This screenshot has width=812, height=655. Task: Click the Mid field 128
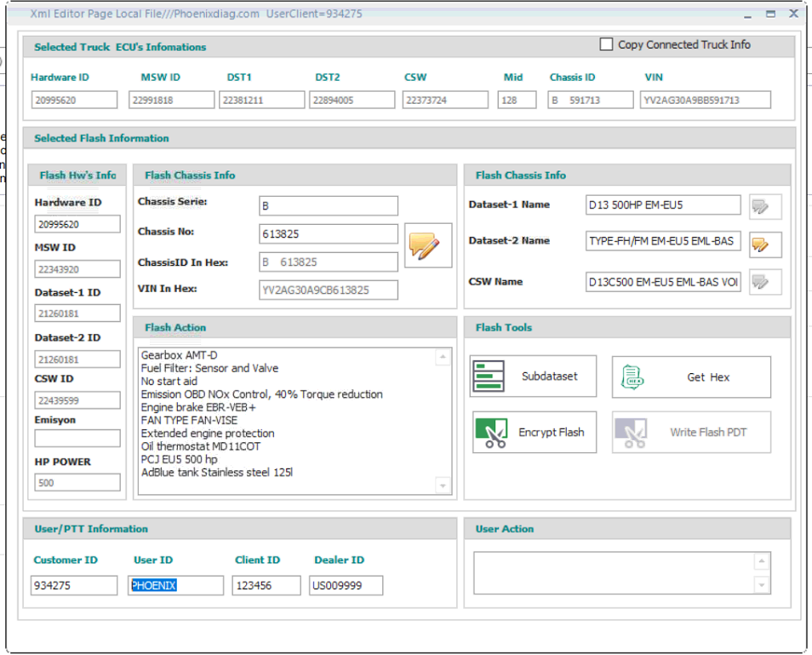coord(517,100)
